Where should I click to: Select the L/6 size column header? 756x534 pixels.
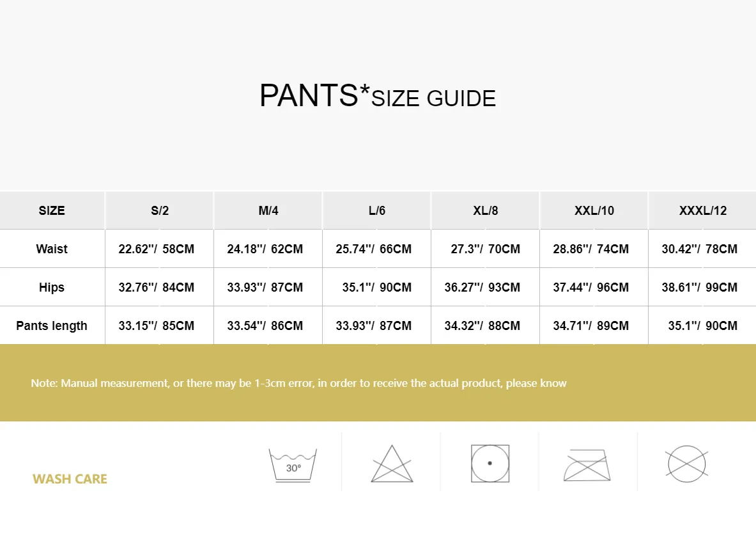point(376,210)
